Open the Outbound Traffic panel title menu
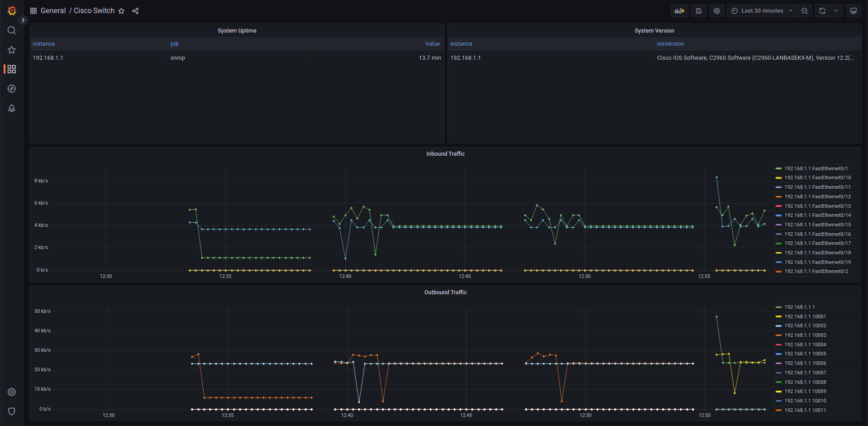Image resolution: width=868 pixels, height=426 pixels. (x=445, y=292)
